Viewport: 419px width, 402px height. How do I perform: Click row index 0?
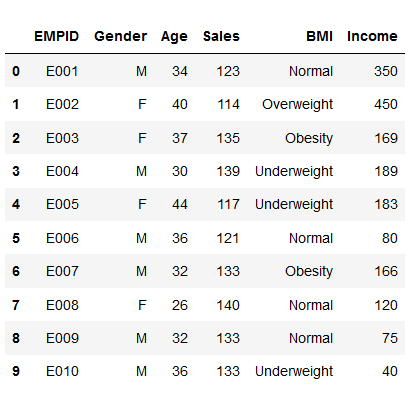[16, 71]
